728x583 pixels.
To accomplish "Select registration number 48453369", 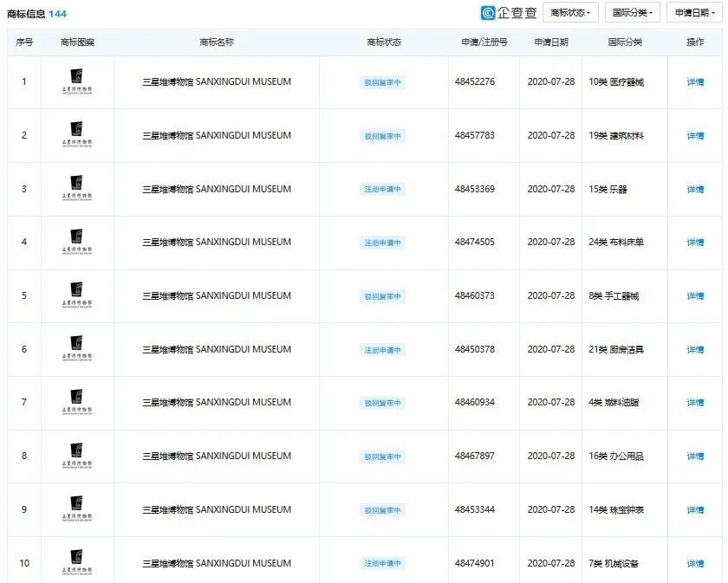I will click(475, 189).
